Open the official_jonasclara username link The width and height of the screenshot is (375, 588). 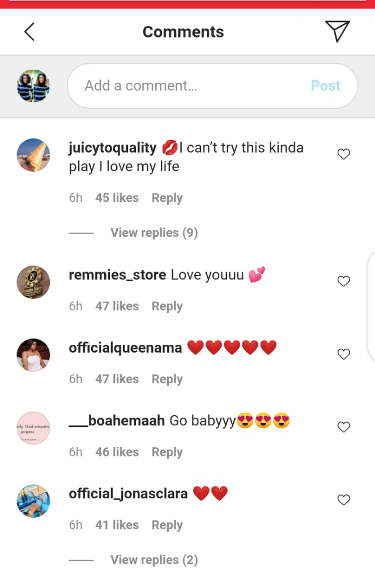coord(128,493)
